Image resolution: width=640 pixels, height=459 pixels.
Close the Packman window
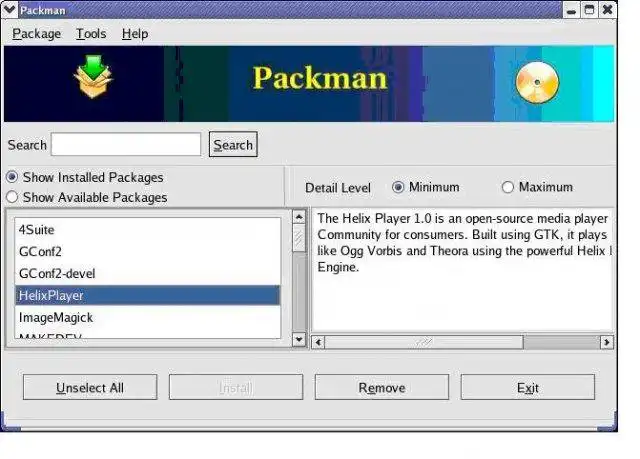point(607,10)
